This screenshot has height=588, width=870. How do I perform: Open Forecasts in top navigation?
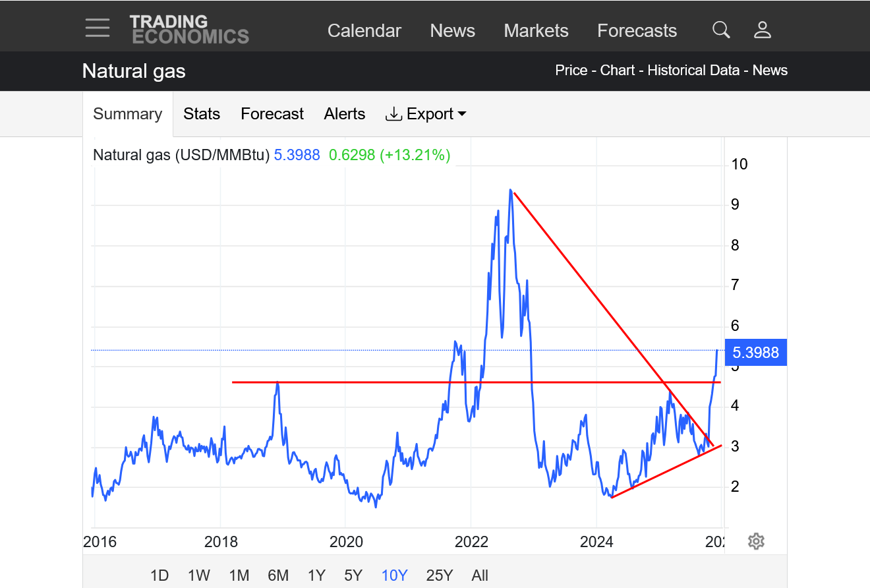pos(637,31)
